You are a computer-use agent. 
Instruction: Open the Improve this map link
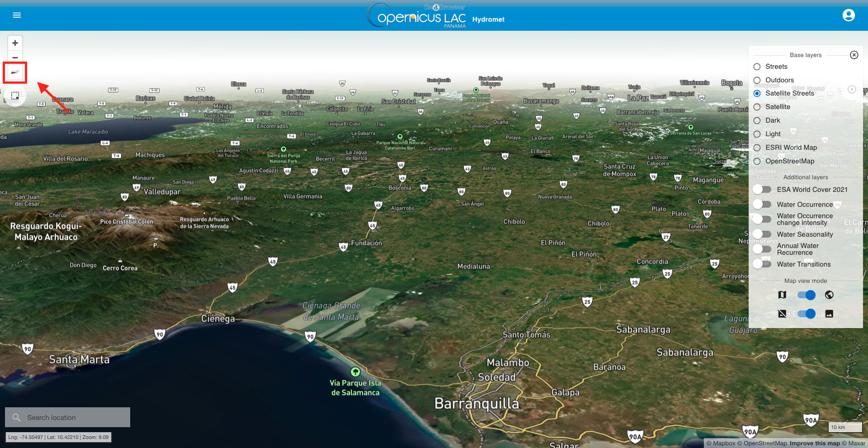click(x=815, y=443)
